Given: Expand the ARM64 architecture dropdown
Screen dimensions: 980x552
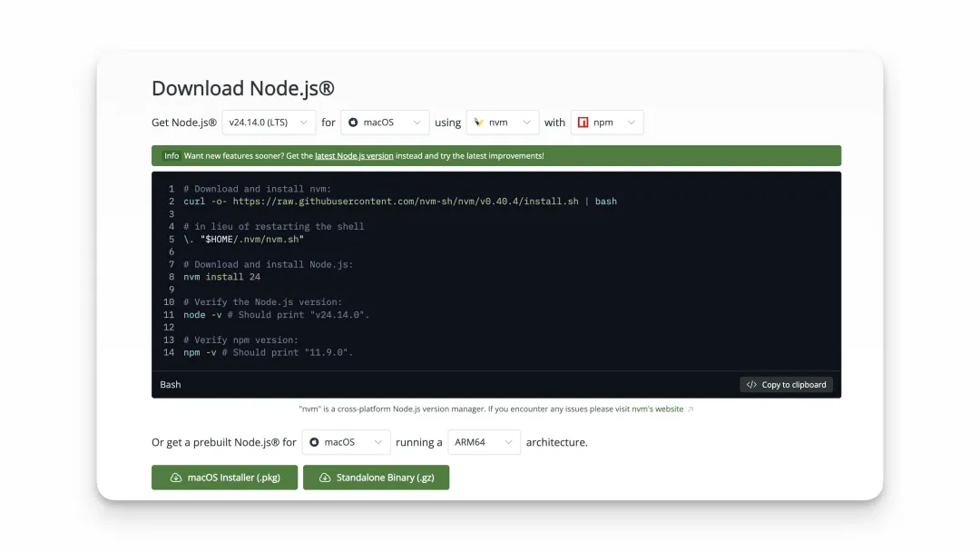Looking at the screenshot, I should 484,442.
